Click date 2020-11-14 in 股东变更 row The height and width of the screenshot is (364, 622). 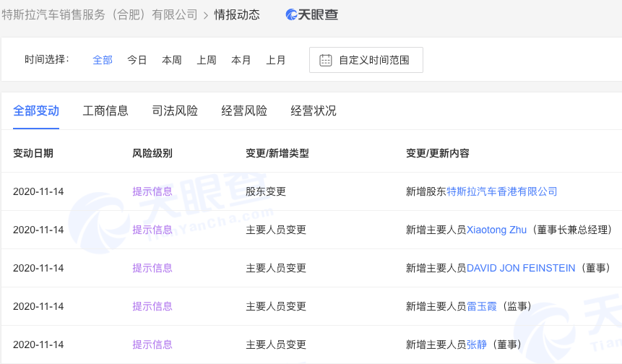tap(38, 191)
